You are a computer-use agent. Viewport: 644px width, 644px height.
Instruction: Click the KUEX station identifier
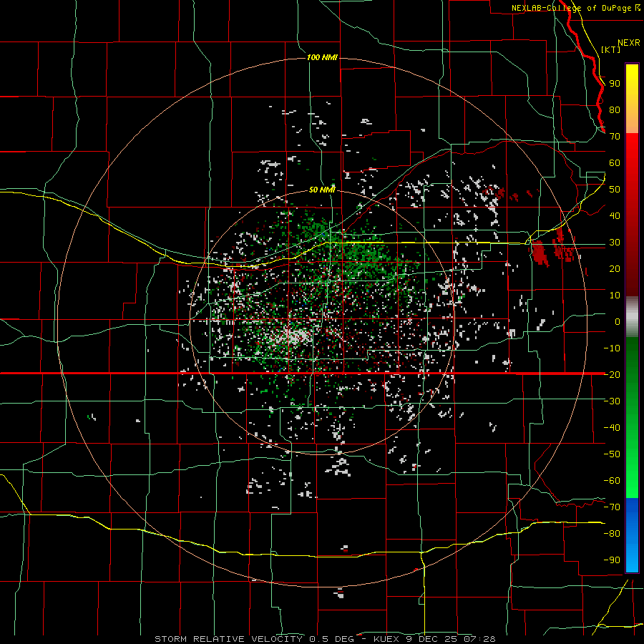tap(386, 639)
